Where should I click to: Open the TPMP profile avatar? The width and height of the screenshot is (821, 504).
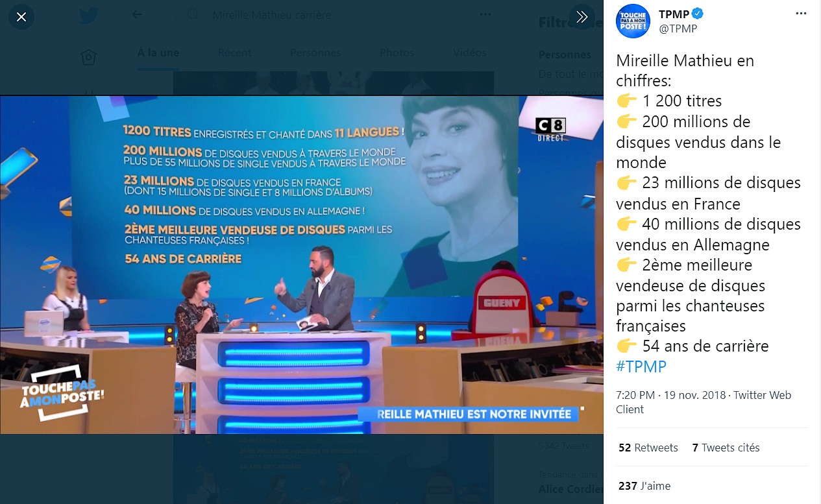coord(633,21)
